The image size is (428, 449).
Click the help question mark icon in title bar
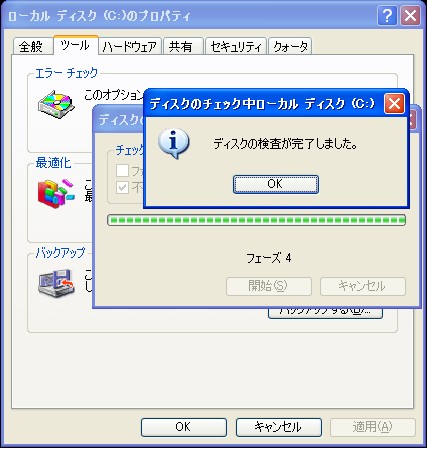pyautogui.click(x=387, y=16)
